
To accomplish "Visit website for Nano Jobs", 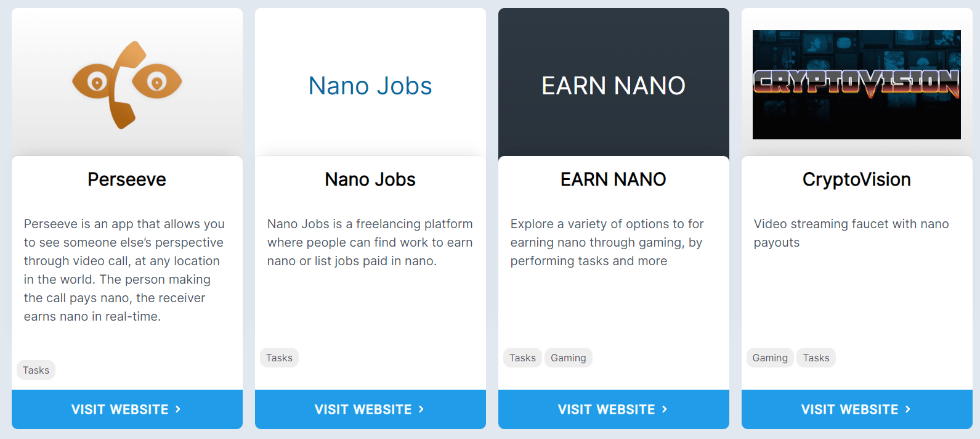I will pyautogui.click(x=370, y=409).
